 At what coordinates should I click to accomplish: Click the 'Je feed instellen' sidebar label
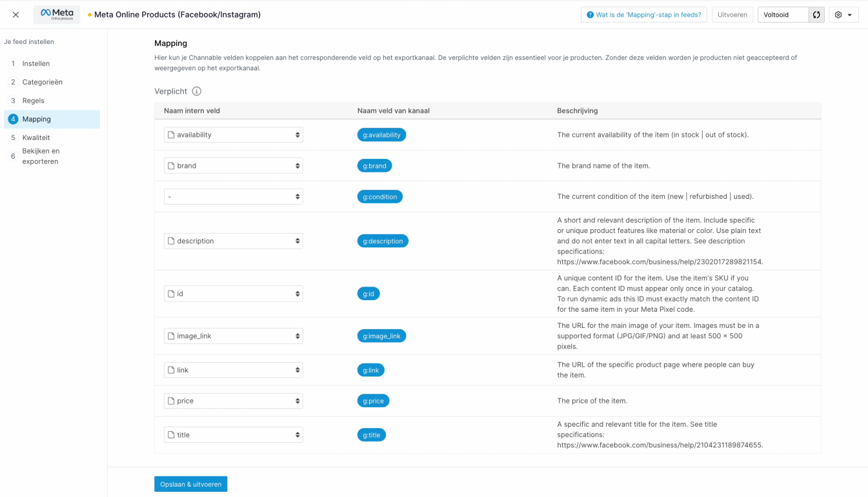pyautogui.click(x=29, y=42)
